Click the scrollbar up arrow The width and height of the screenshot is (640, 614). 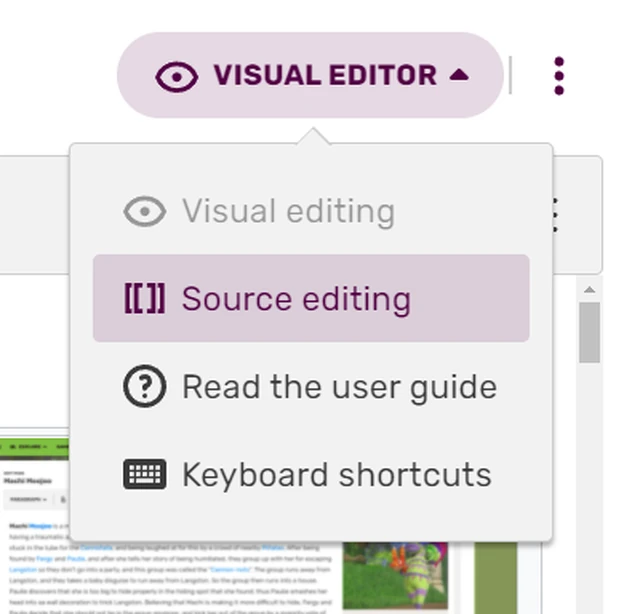[589, 291]
